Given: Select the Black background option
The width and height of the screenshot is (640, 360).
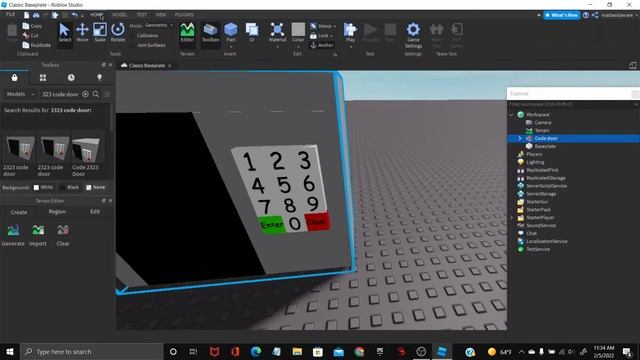Looking at the screenshot, I should pos(70,187).
